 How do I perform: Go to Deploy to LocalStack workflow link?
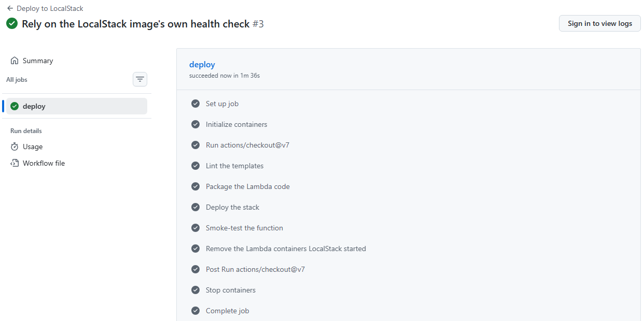(50, 8)
